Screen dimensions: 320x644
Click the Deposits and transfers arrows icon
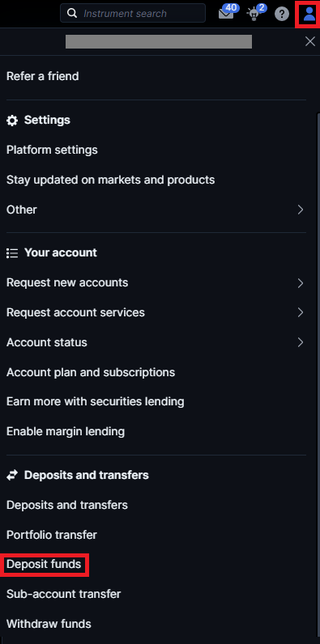[x=12, y=475]
